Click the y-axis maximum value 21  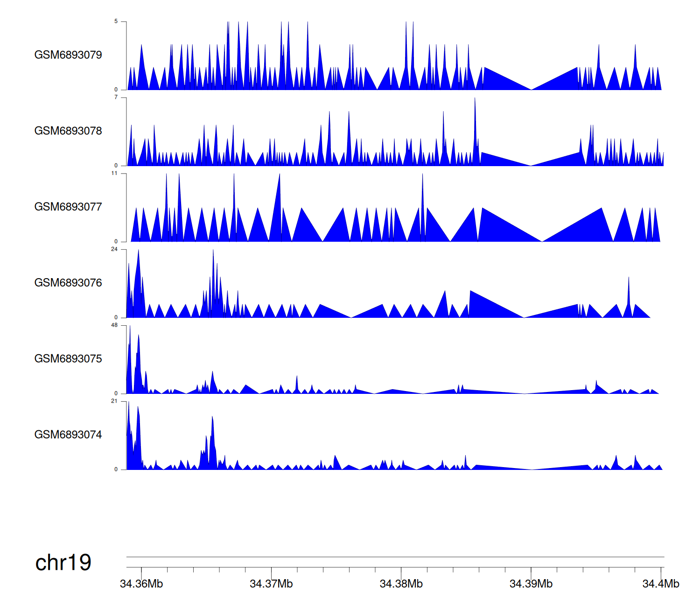[x=114, y=401]
